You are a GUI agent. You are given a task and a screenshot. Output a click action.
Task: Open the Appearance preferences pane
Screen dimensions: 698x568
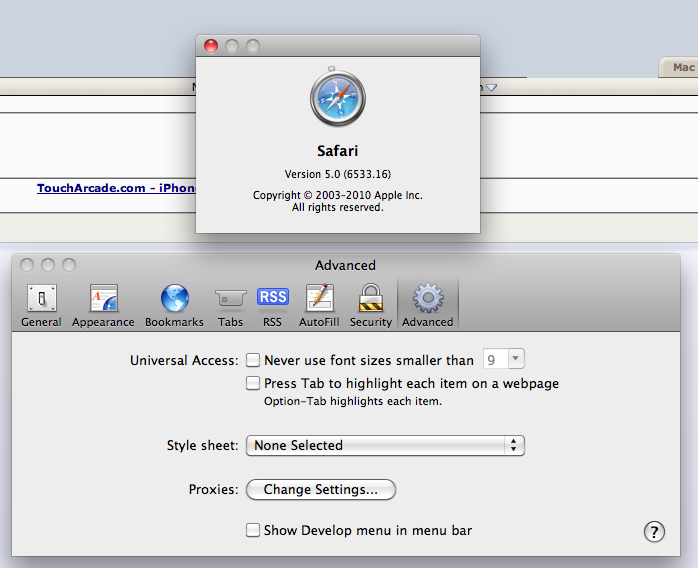[x=103, y=306]
